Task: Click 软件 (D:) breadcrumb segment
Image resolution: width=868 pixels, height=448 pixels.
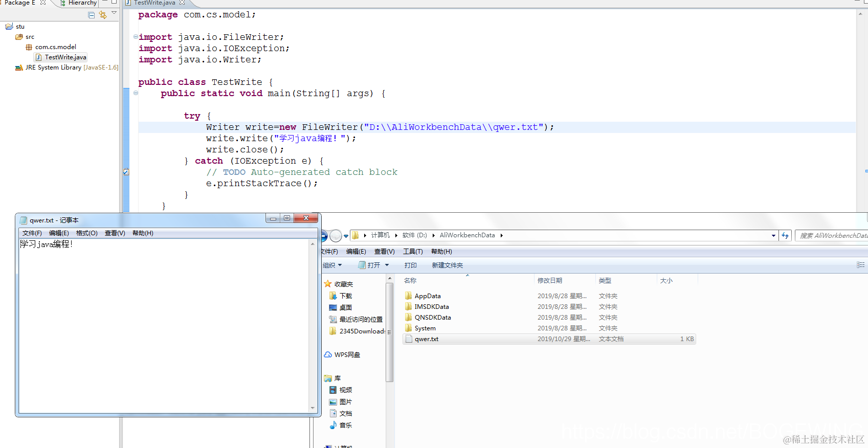Action: 414,235
